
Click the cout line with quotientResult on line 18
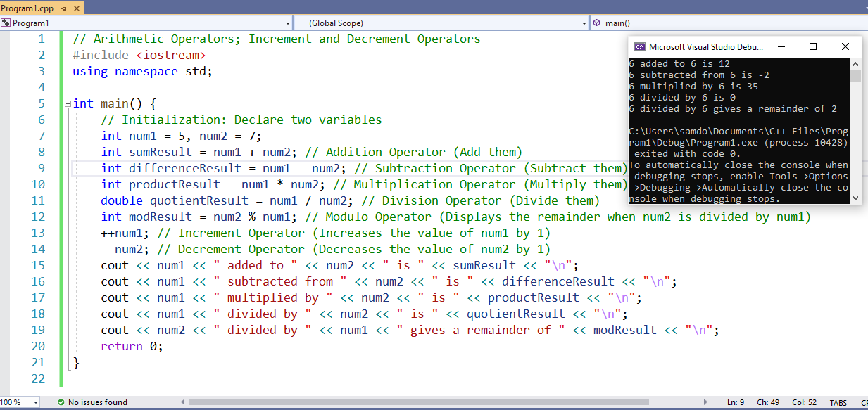[364, 314]
